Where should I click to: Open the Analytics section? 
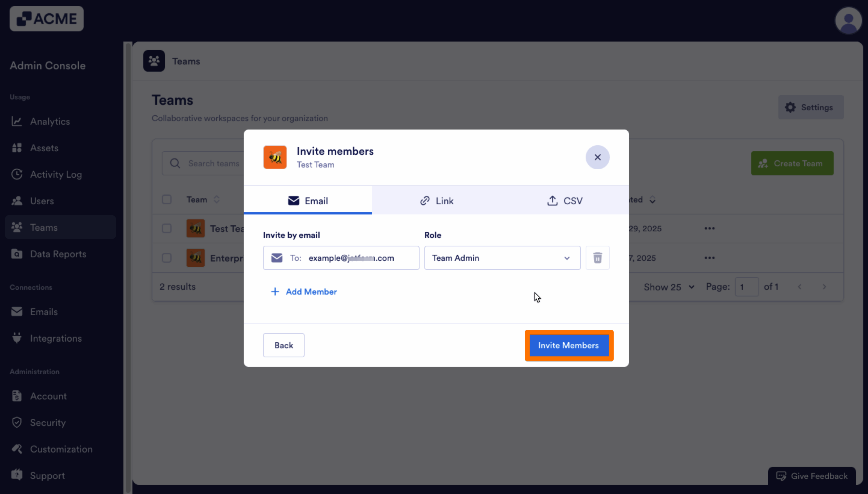pyautogui.click(x=50, y=121)
